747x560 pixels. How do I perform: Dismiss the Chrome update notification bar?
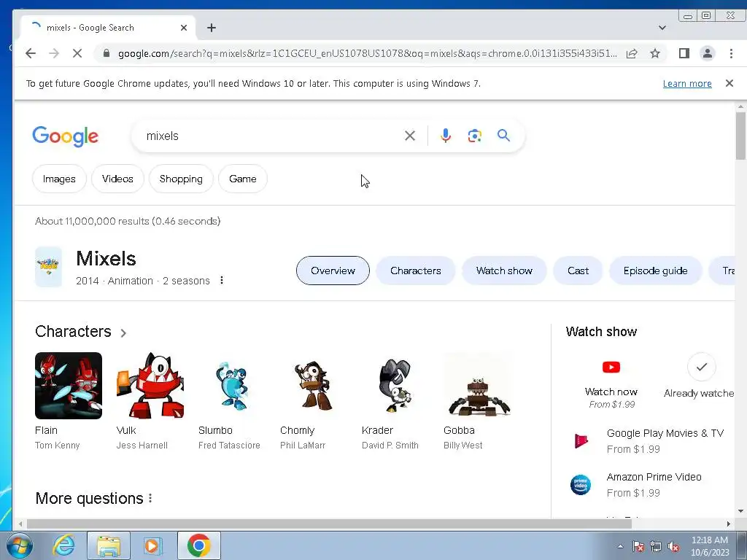pos(729,83)
